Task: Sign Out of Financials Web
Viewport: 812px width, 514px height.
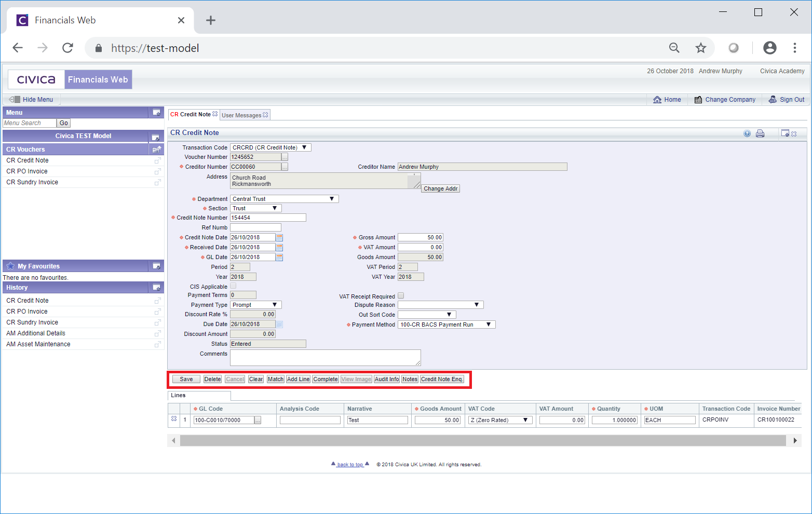Action: pyautogui.click(x=787, y=100)
